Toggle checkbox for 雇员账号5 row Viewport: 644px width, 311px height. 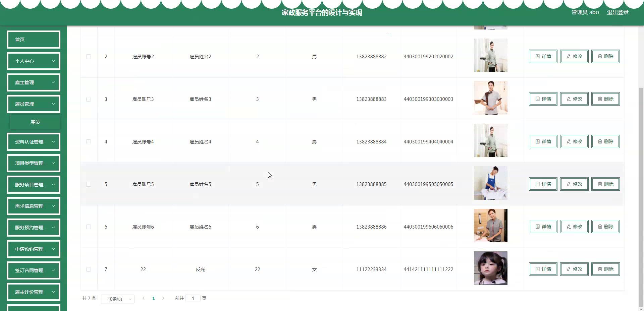click(89, 184)
